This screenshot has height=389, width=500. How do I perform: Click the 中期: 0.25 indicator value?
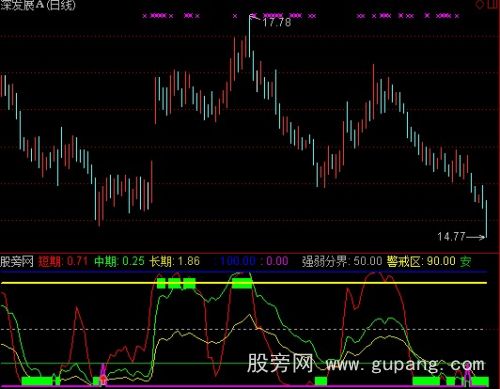[119, 261]
